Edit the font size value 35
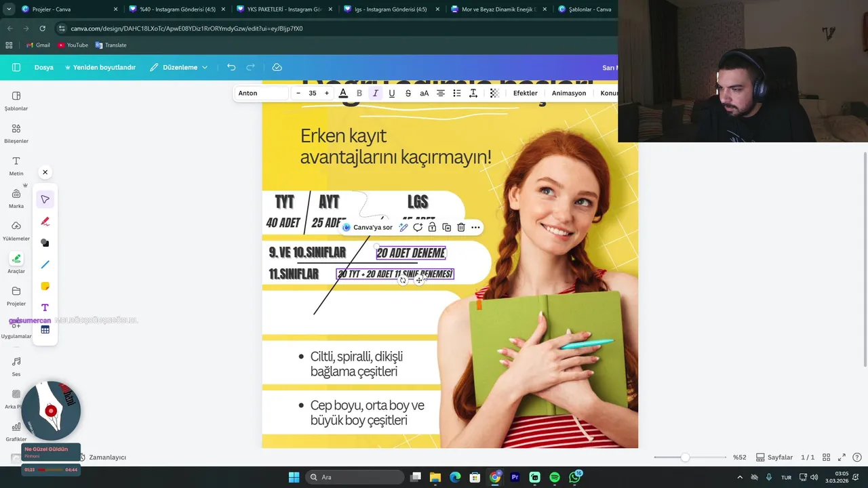Viewport: 868px width, 488px height. 313,93
